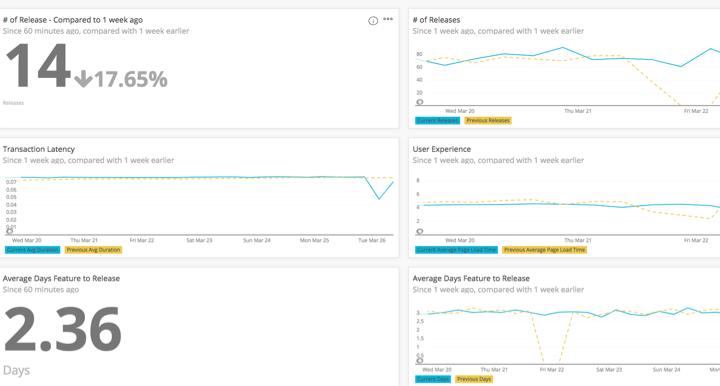Screen dimensions: 720x386
Task: Toggle the Previous Releases legend
Action: [x=488, y=121]
